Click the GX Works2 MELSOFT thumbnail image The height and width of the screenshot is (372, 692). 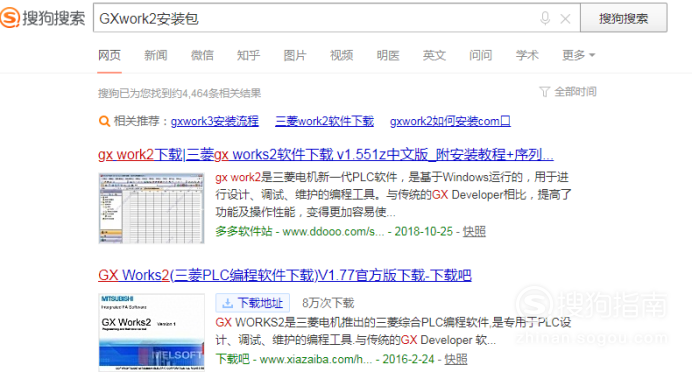[x=151, y=332]
